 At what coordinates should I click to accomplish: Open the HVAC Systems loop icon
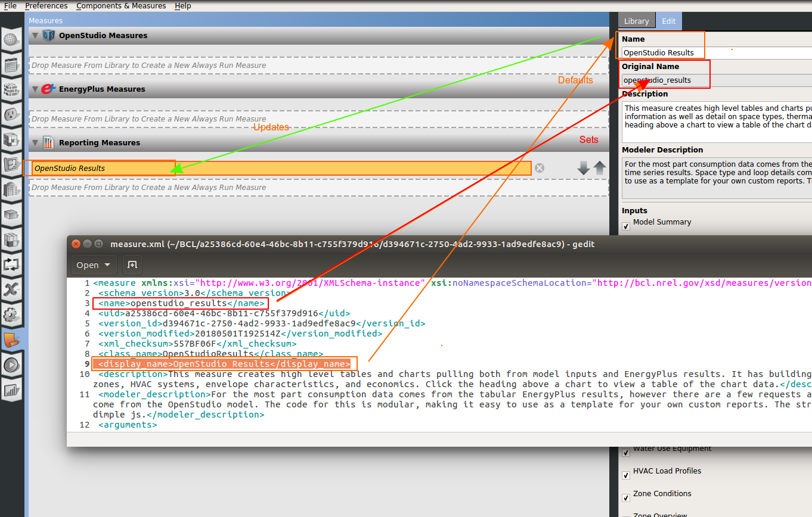pyautogui.click(x=11, y=264)
